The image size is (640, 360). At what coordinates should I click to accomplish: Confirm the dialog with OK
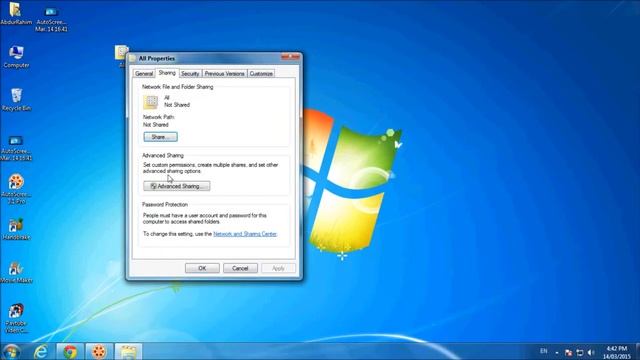202,268
